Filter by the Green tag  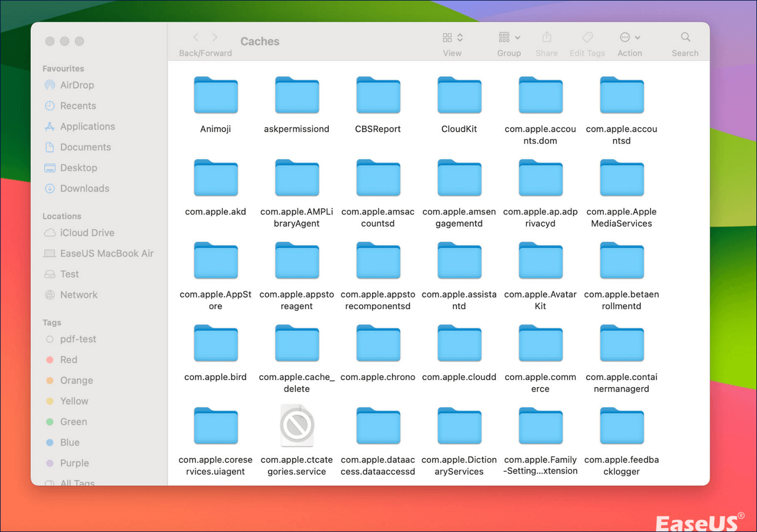[73, 422]
